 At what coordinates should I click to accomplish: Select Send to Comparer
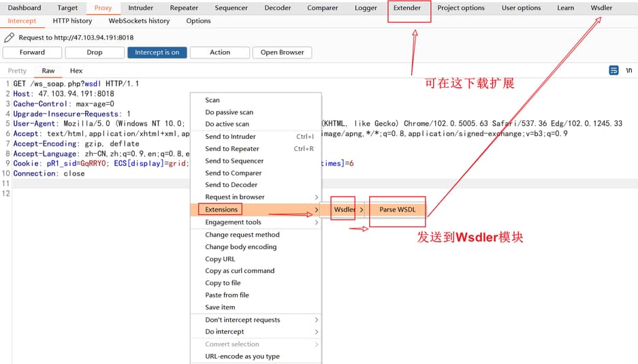pyautogui.click(x=256, y=173)
